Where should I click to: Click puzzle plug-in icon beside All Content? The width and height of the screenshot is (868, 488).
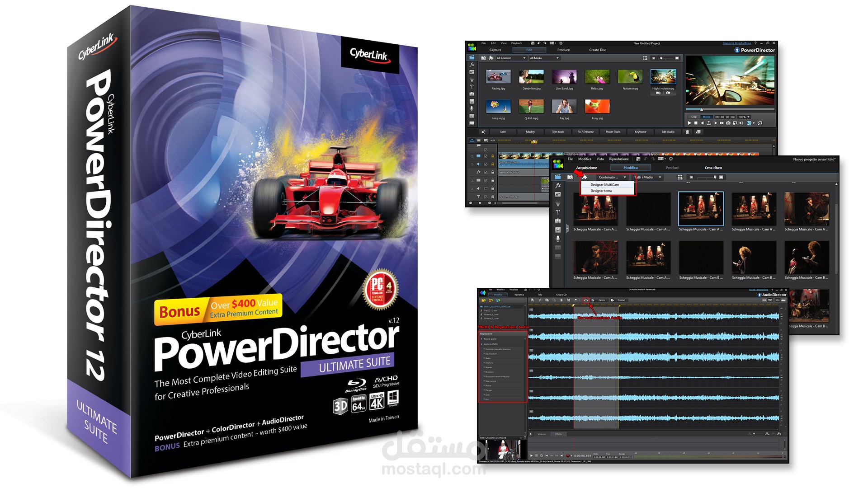491,58
